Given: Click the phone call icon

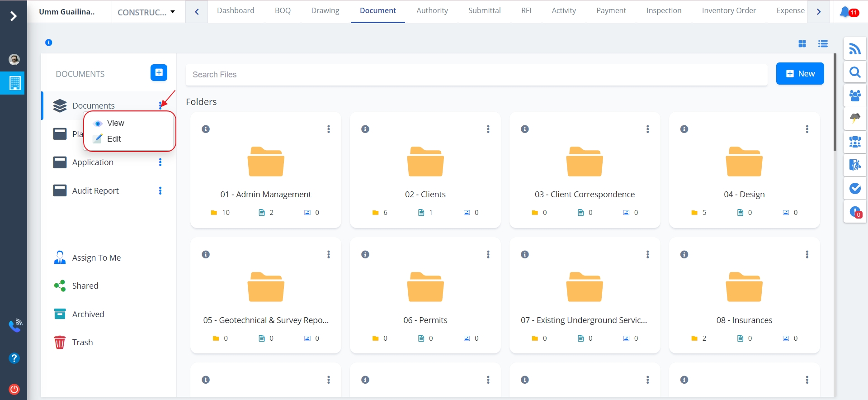Looking at the screenshot, I should click(x=15, y=325).
